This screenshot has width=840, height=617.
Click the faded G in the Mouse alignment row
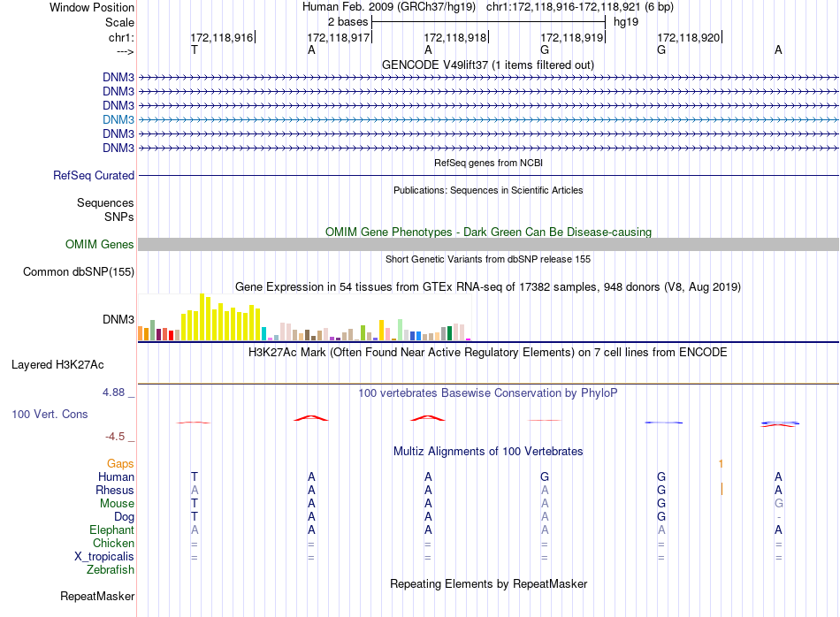778,504
